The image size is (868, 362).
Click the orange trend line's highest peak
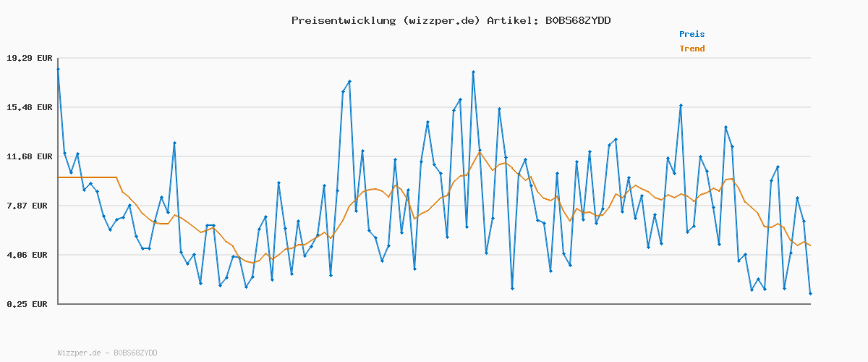point(479,153)
